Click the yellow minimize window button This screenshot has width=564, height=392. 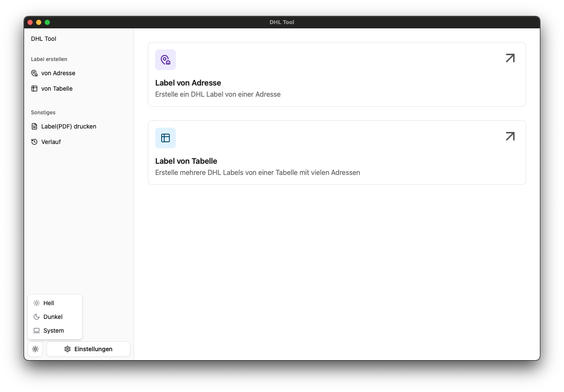[39, 22]
